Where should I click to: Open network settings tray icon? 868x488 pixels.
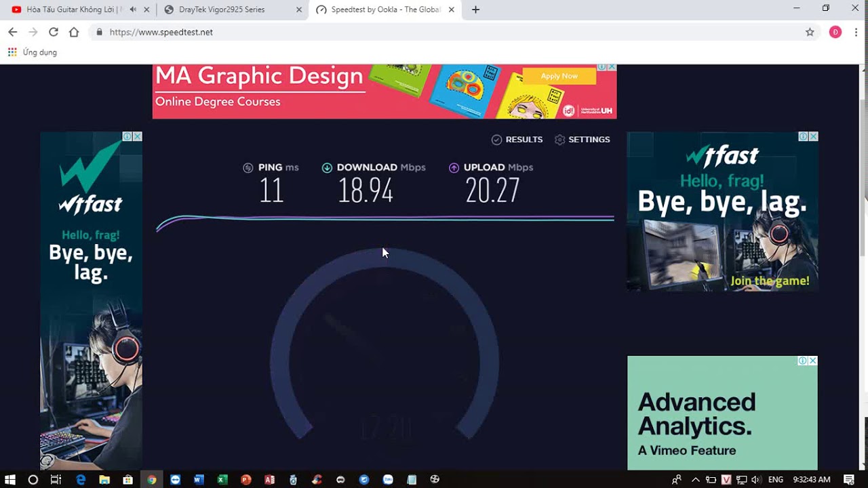coord(741,479)
